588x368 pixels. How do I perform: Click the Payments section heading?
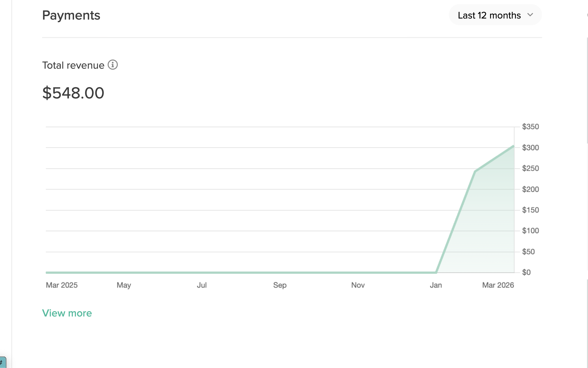pos(71,15)
